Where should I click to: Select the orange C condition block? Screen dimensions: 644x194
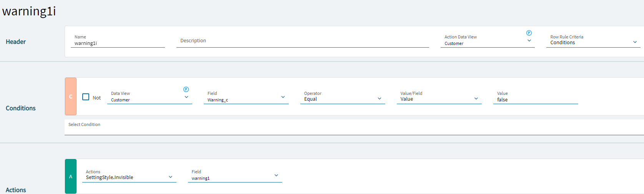click(71, 96)
